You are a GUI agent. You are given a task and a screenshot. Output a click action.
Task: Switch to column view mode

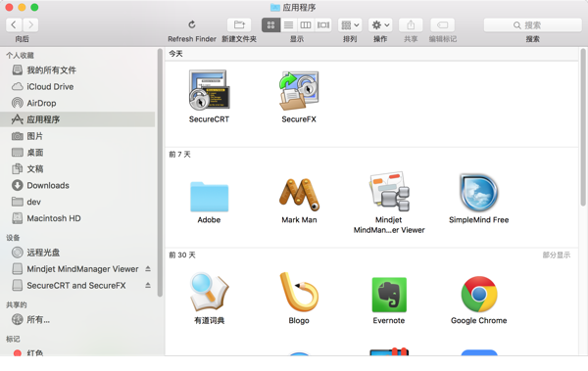click(306, 25)
